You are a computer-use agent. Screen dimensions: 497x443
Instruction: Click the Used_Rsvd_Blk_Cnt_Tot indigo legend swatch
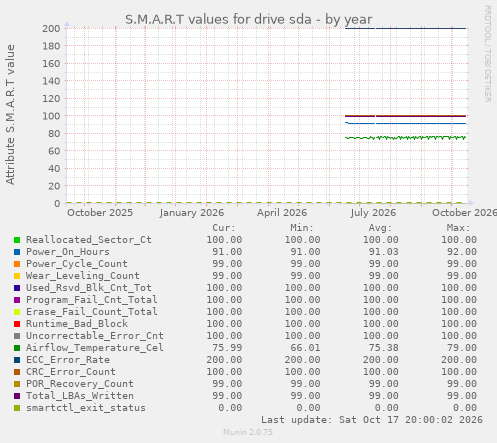17,288
